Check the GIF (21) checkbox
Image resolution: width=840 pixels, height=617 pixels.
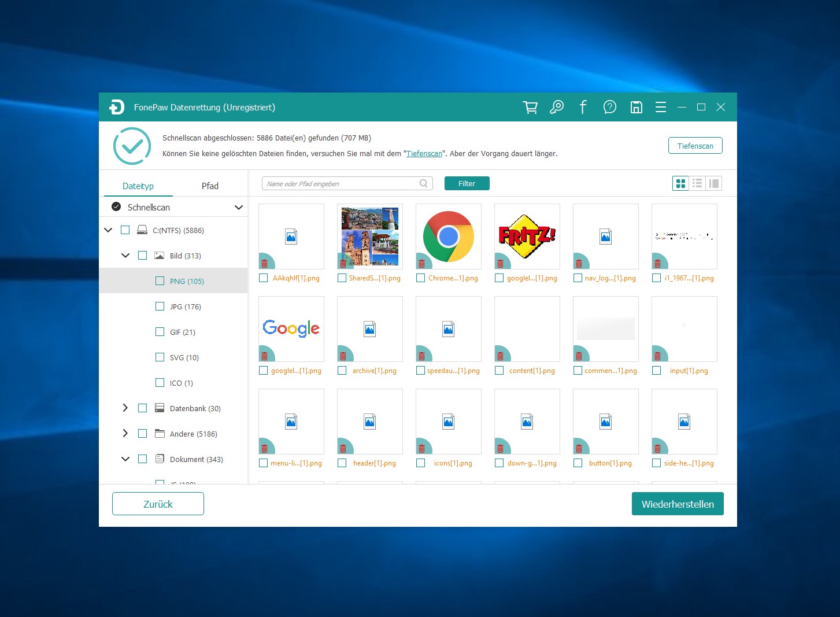(160, 332)
